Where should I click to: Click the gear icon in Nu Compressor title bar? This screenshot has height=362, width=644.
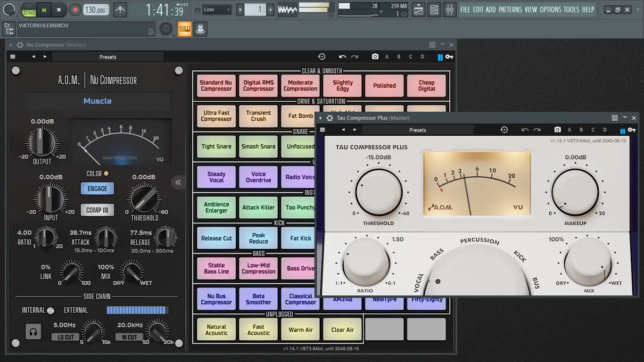coord(20,45)
